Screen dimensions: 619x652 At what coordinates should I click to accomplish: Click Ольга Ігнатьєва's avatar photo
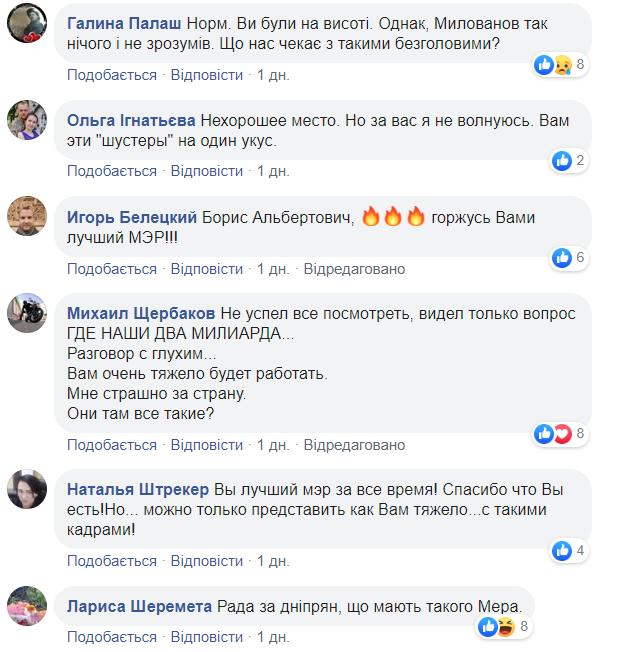[x=27, y=121]
